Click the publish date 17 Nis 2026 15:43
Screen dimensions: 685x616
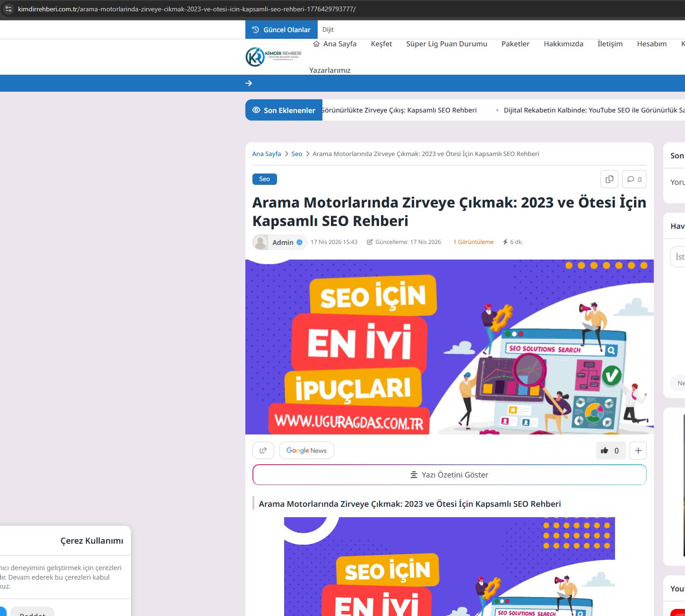[x=334, y=242]
